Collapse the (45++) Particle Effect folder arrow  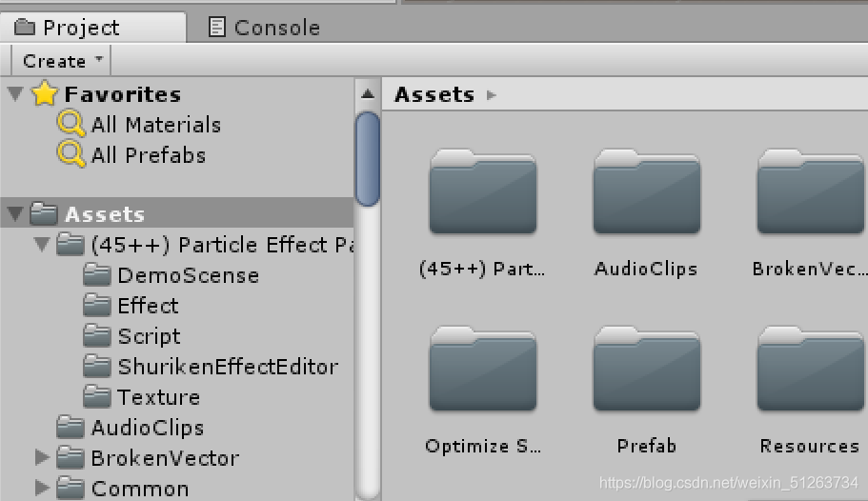pos(41,245)
